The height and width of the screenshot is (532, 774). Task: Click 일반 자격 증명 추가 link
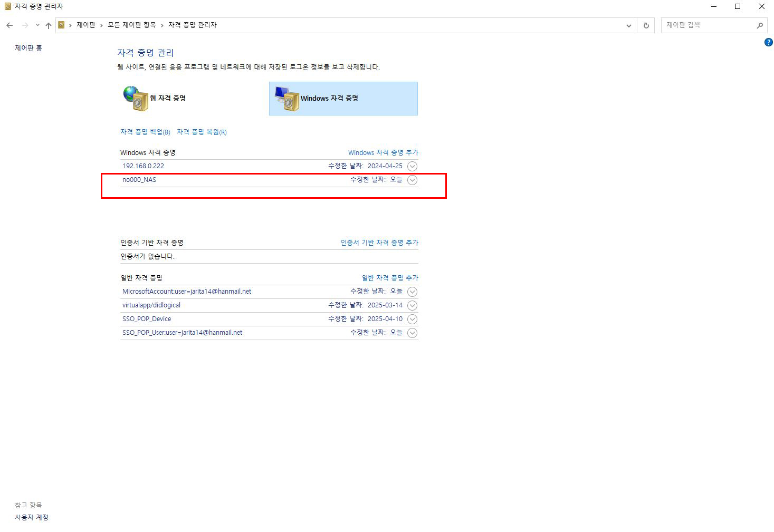pyautogui.click(x=390, y=278)
